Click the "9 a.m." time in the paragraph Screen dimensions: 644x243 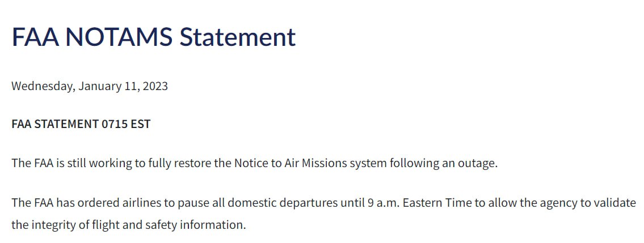pyautogui.click(x=379, y=203)
